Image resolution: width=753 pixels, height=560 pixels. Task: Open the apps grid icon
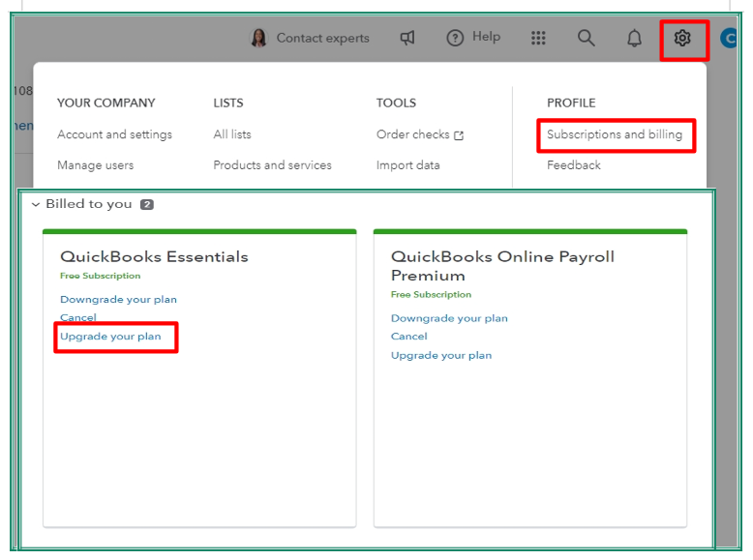[538, 38]
